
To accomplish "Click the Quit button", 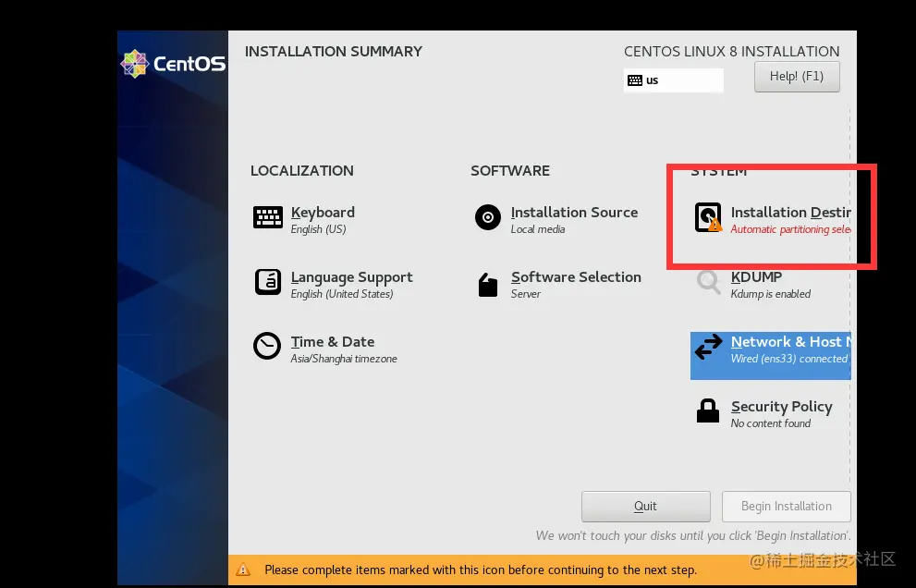I will [x=645, y=506].
